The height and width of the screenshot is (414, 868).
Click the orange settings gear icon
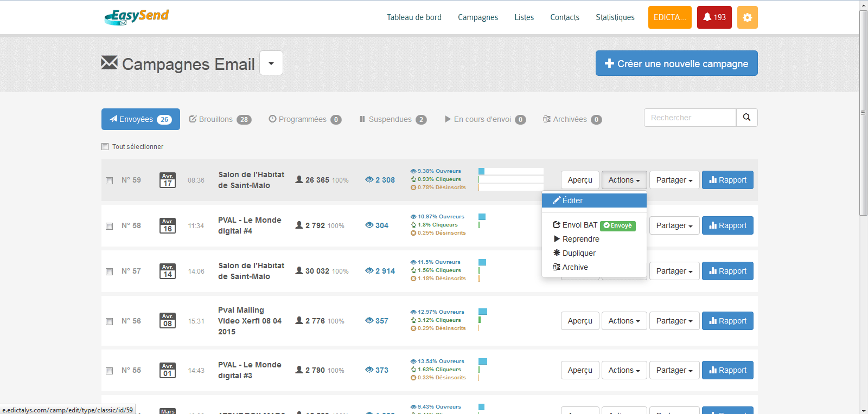coord(747,17)
